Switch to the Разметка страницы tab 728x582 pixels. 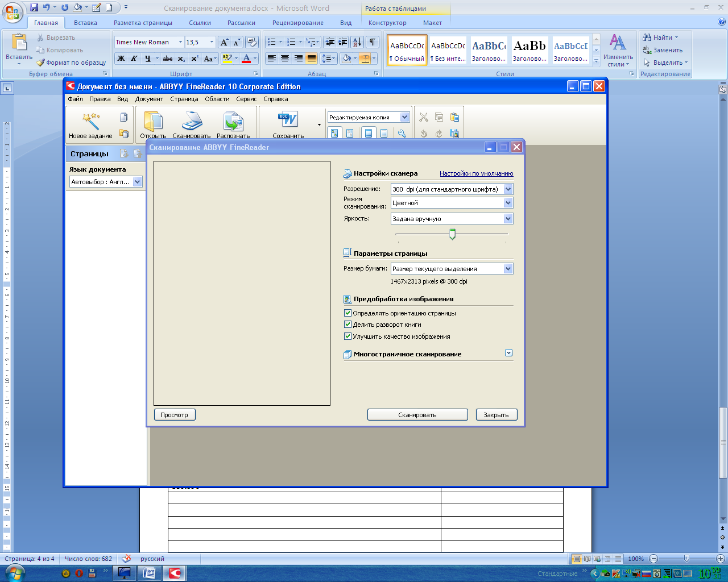[143, 23]
